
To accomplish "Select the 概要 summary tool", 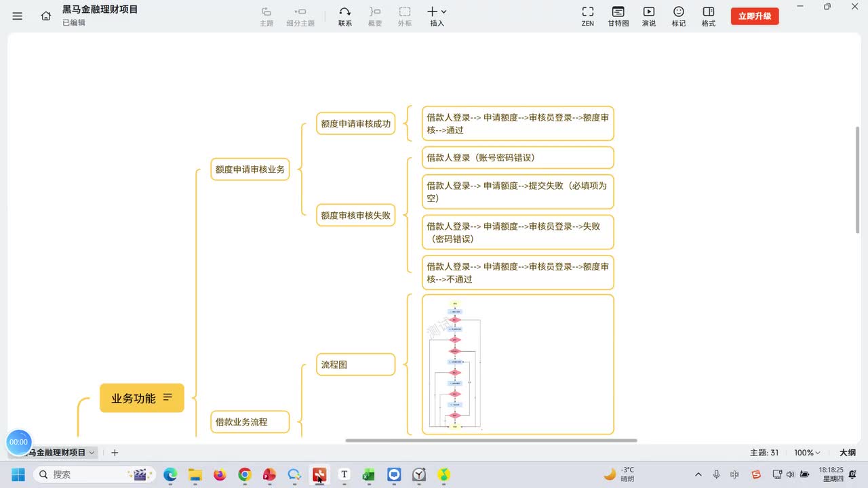I will click(x=375, y=16).
